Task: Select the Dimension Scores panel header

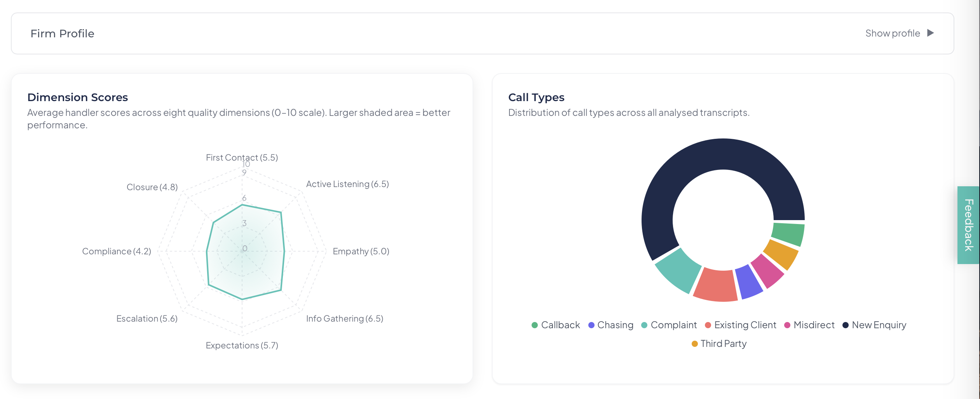Action: pos(77,97)
